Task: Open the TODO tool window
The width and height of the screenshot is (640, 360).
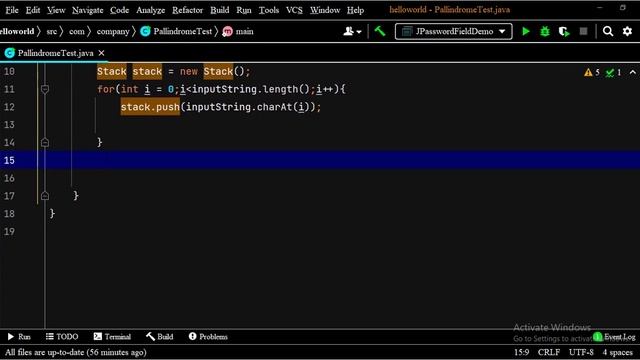Action: (x=62, y=337)
